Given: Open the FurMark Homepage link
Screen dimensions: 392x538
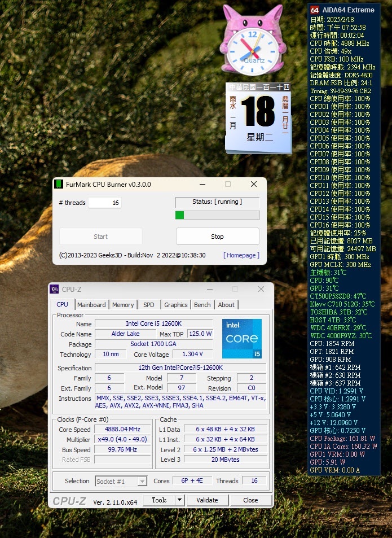Looking at the screenshot, I should (241, 255).
